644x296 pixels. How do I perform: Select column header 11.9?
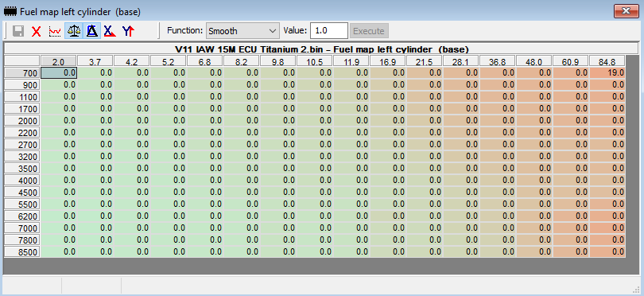point(351,61)
